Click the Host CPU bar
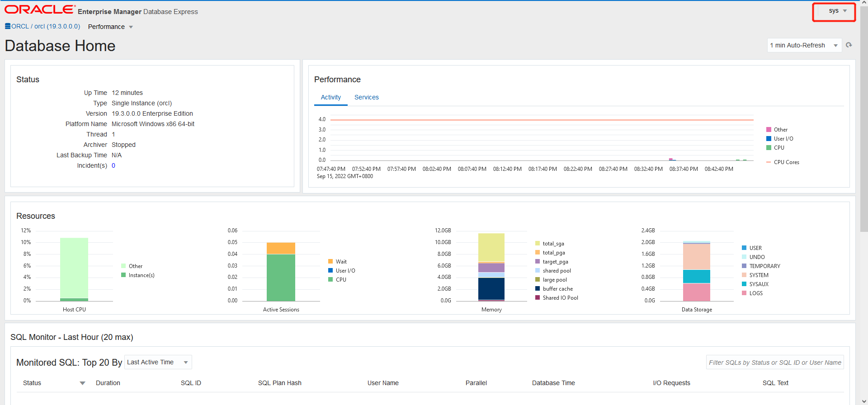The width and height of the screenshot is (868, 405). tap(74, 269)
